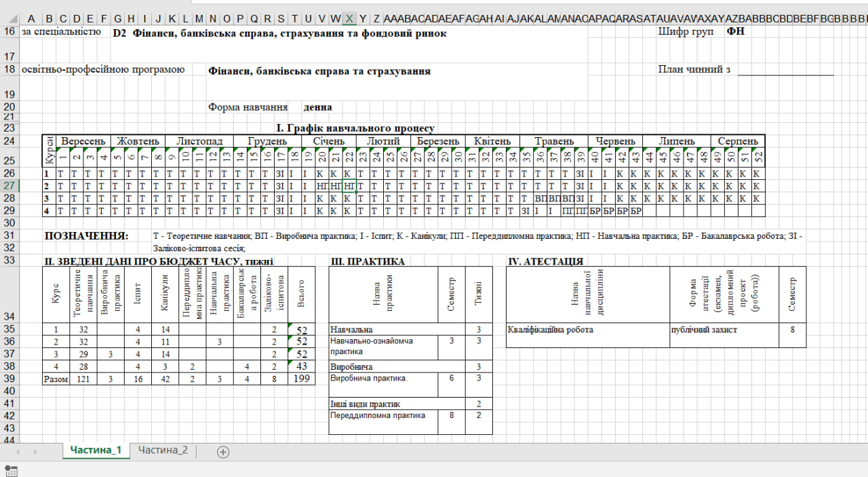Click the next sheet navigation arrow
868x477 pixels.
[35, 451]
